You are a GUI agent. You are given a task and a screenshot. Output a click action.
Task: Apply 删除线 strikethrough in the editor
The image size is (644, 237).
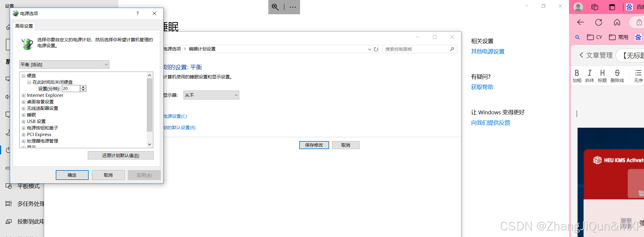click(617, 76)
